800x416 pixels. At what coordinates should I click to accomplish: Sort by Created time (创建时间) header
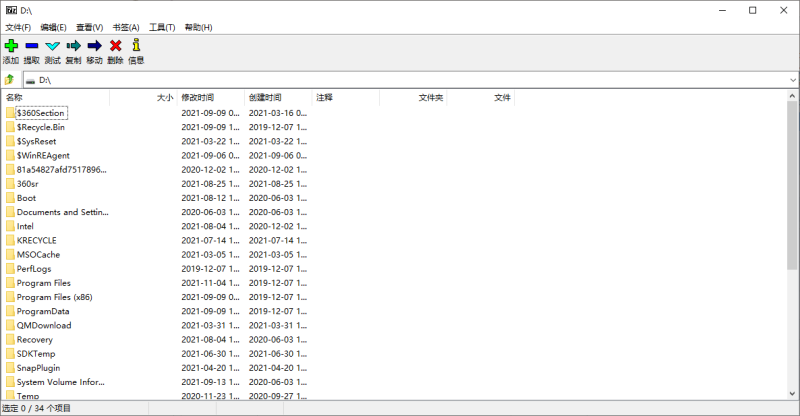(278, 97)
